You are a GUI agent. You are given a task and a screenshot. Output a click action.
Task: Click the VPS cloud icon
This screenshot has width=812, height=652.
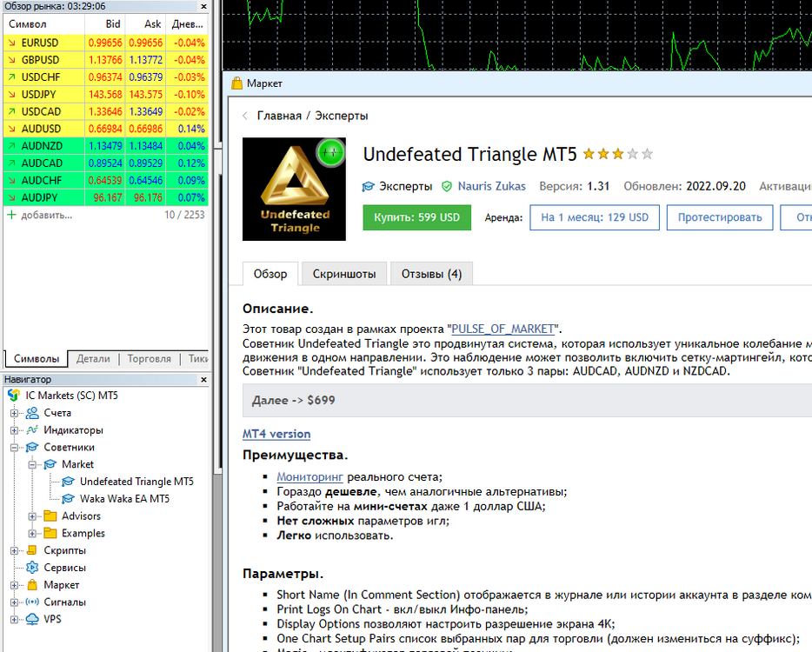pos(32,619)
